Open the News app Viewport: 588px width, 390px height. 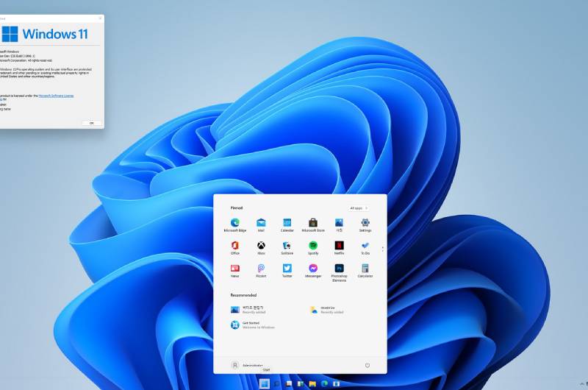234,271
